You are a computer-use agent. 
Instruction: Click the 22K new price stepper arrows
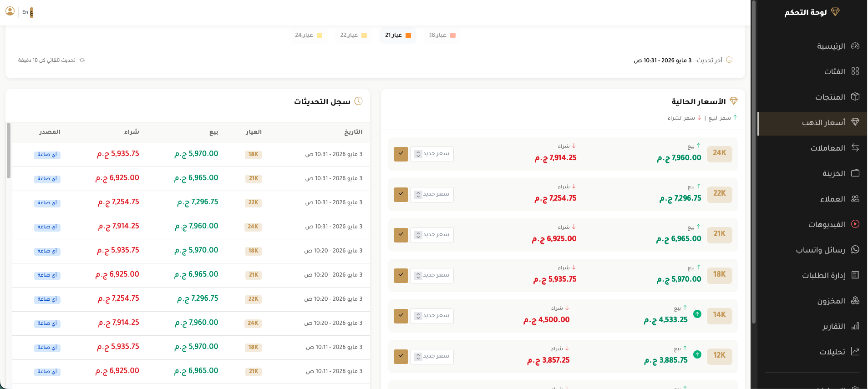click(418, 195)
